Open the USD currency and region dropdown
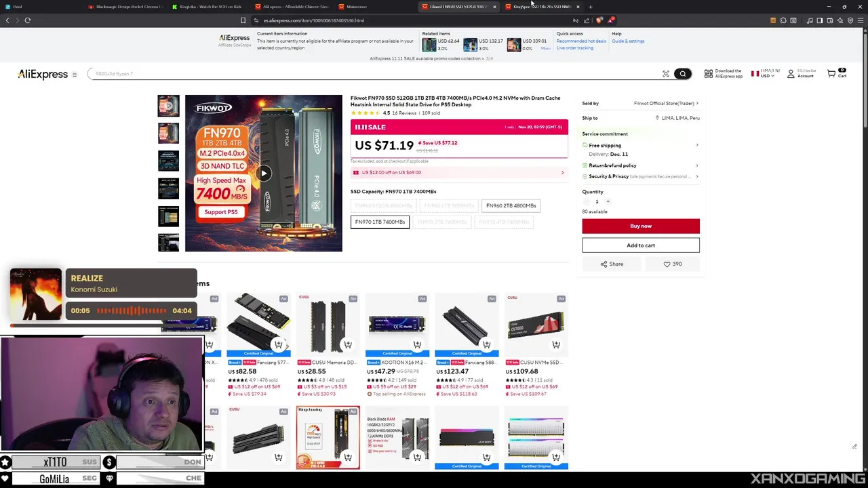Viewport: 868px width, 488px height. (x=765, y=73)
